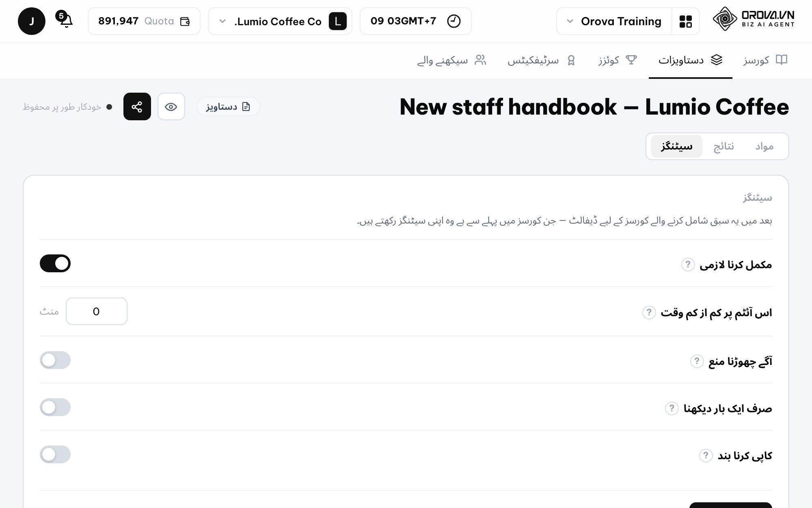Image resolution: width=812 pixels, height=508 pixels.
Task: Click the 09 03GMT+7 time box
Action: click(x=416, y=21)
